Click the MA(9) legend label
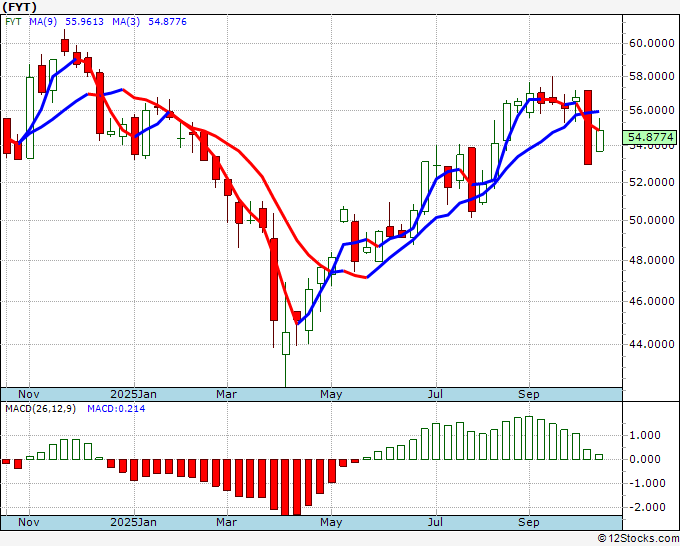Image resolution: width=680 pixels, height=546 pixels. 43,21
